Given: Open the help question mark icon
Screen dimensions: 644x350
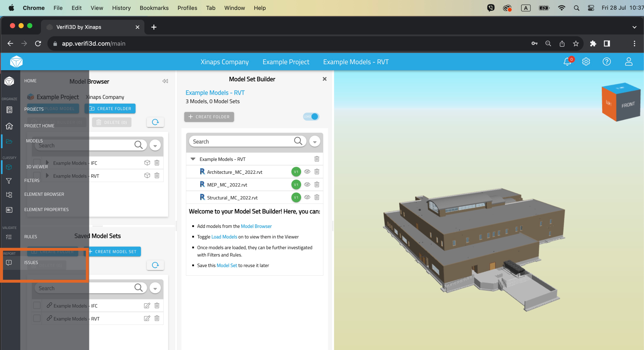Looking at the screenshot, I should tap(607, 62).
